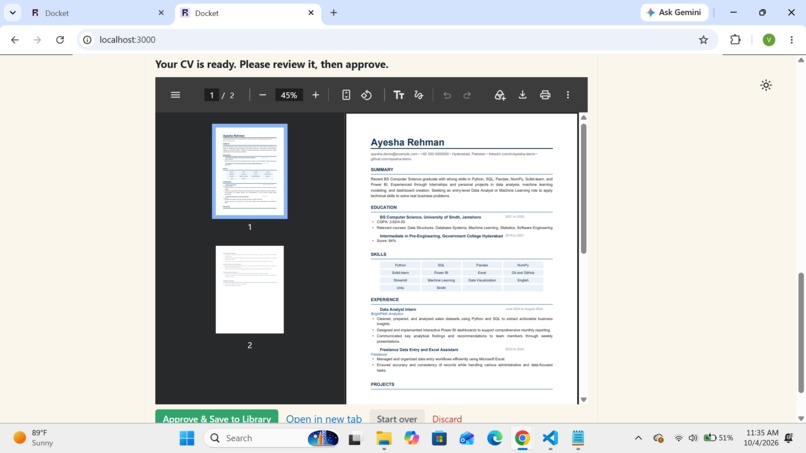Toggle the PDF sidebar menu icon

click(x=175, y=95)
